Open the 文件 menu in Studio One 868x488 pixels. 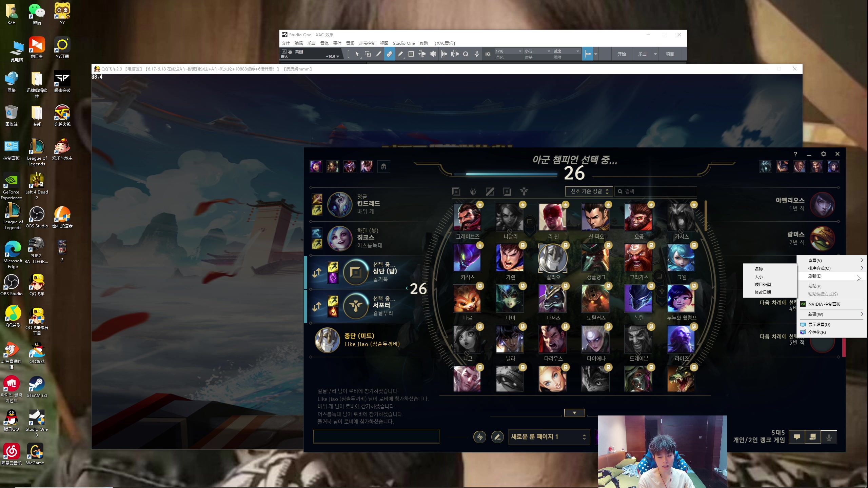click(x=286, y=43)
